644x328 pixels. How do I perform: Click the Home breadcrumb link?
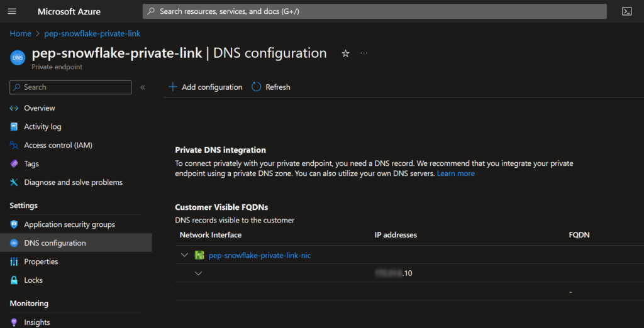coord(20,33)
